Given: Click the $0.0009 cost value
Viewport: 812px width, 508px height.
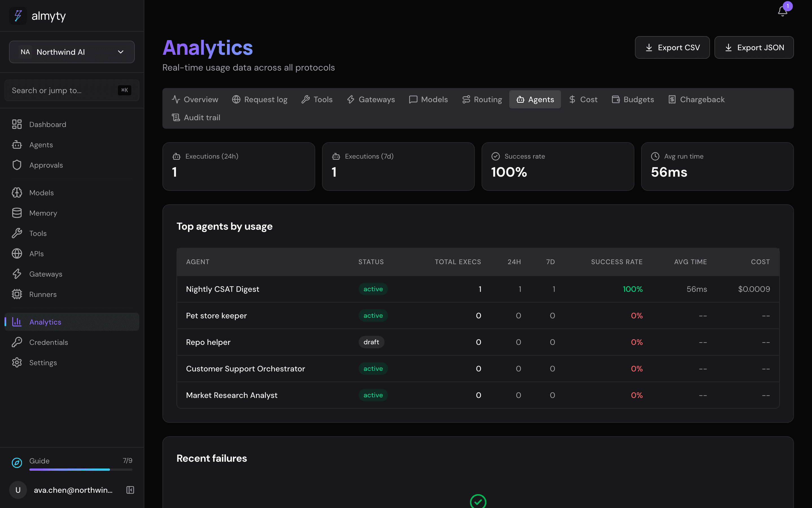Looking at the screenshot, I should tap(754, 289).
